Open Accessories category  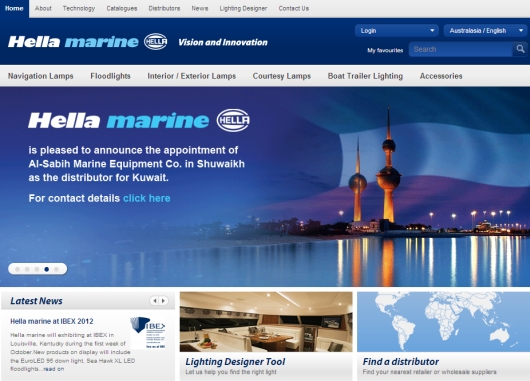tap(441, 76)
